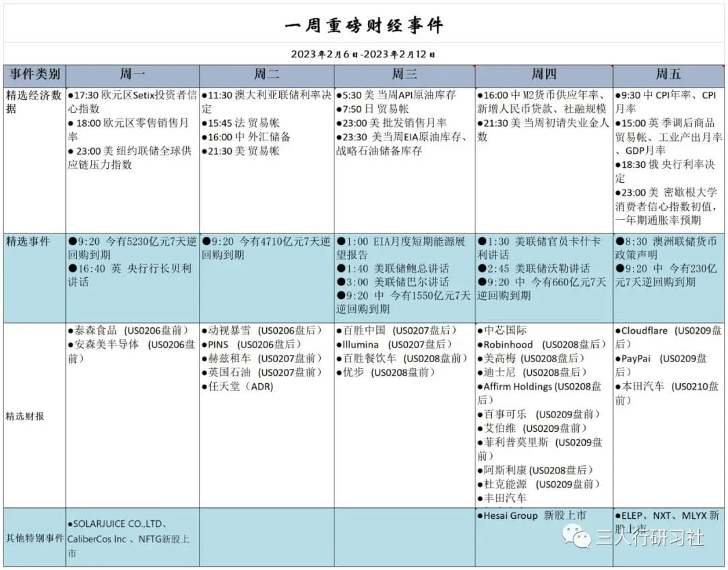The height and width of the screenshot is (570, 728).
Task: Select the 周四 column header
Action: [544, 74]
